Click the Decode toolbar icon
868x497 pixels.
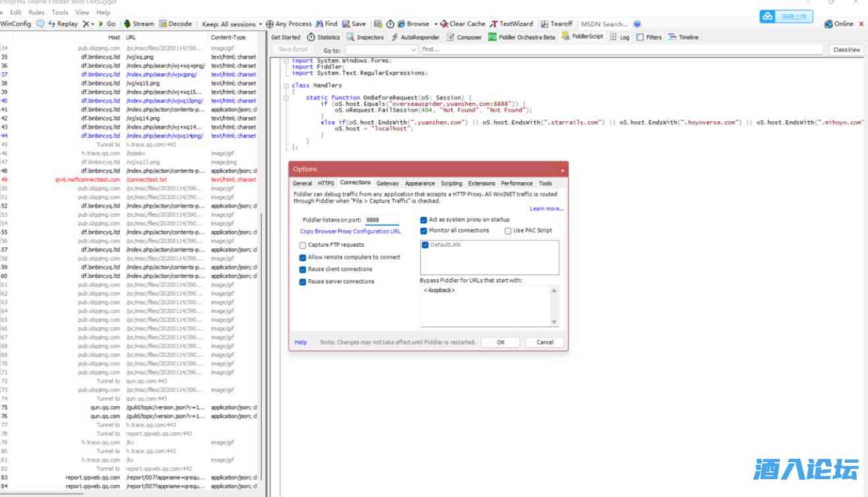pos(163,24)
